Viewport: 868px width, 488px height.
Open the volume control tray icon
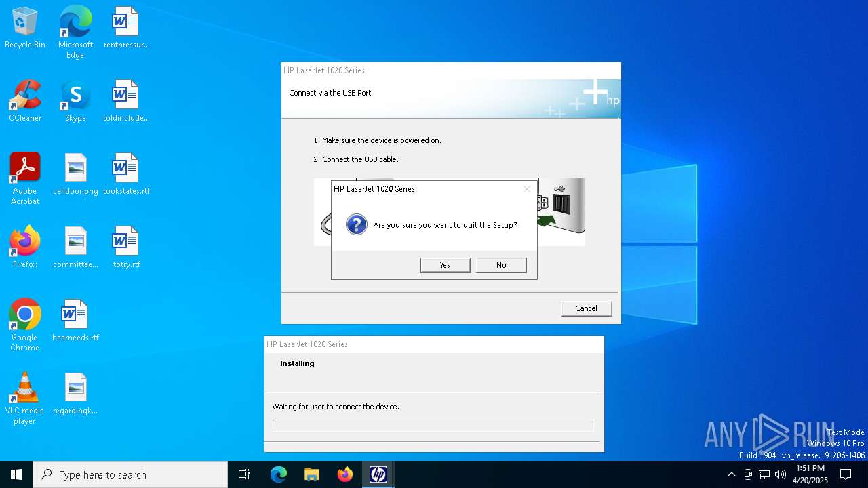[x=781, y=474]
